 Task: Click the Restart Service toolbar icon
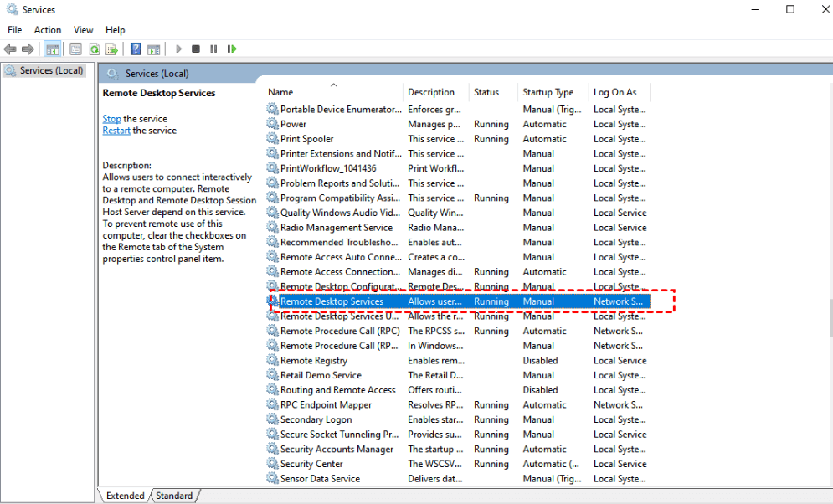232,49
